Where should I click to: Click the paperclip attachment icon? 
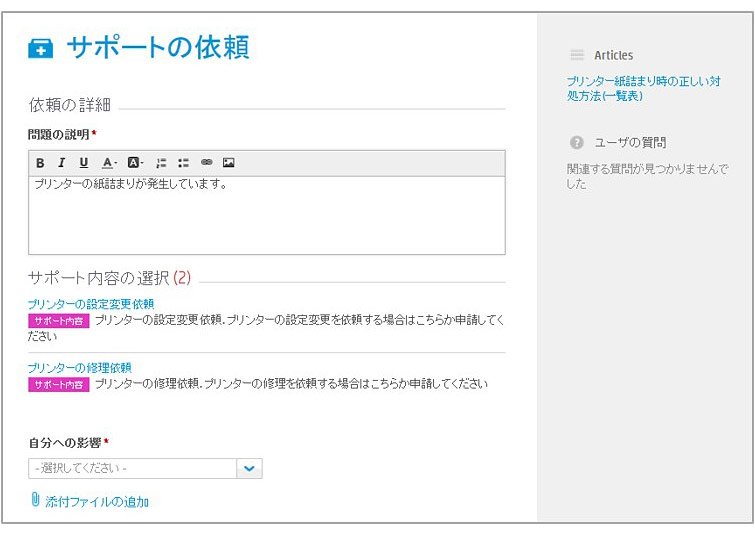pos(35,499)
